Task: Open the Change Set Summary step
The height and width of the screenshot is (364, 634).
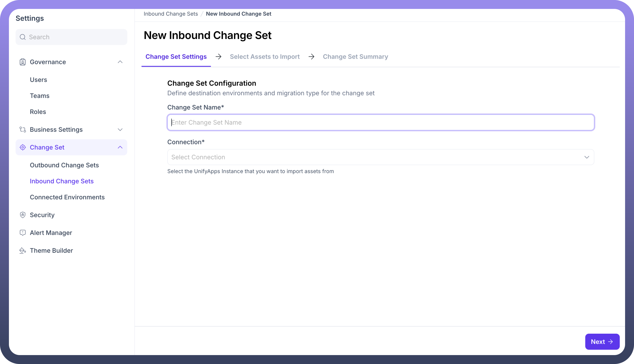Action: (x=355, y=57)
